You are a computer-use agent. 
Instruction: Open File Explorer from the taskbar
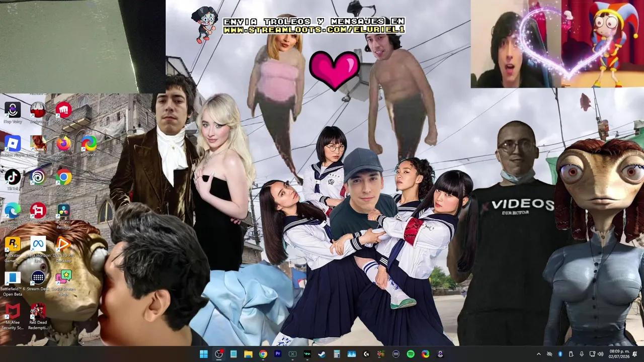pos(248,354)
